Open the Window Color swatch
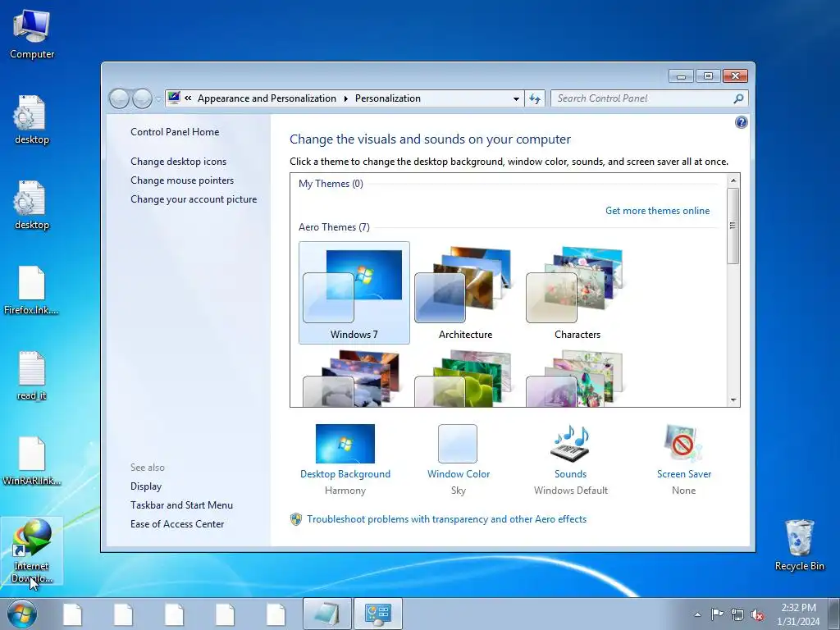The image size is (840, 630). pos(458,444)
